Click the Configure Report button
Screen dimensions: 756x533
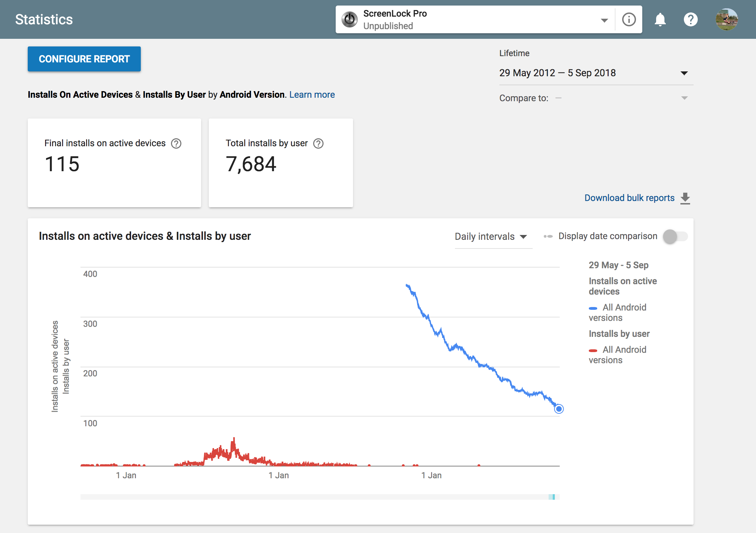click(84, 59)
